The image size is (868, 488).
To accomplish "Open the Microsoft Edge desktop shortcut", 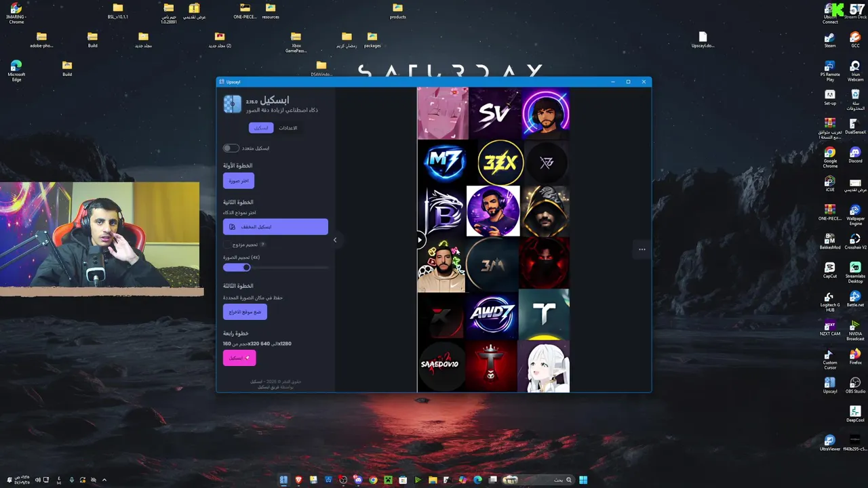I will 16,70.
